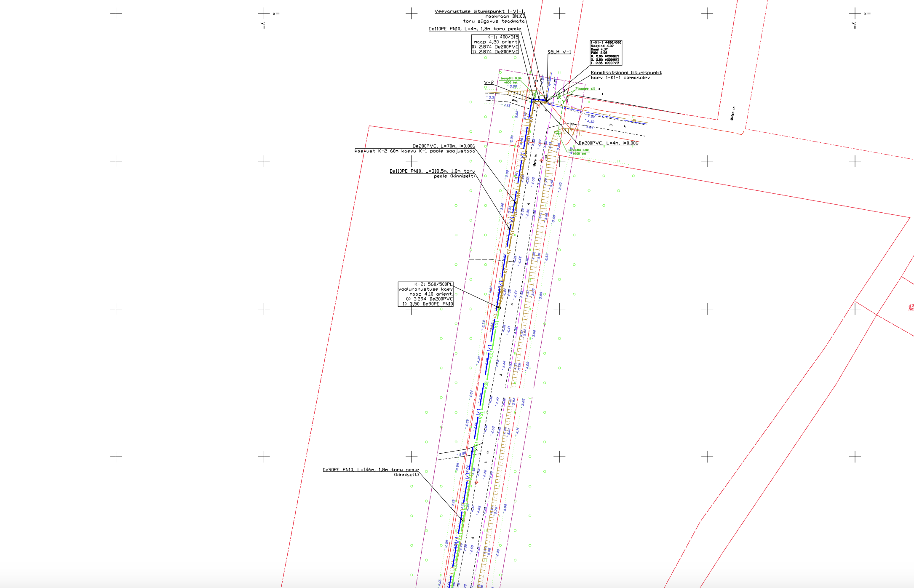Click the K-1 400/315 manhole annotation box
The height and width of the screenshot is (588, 914).
coord(495,44)
